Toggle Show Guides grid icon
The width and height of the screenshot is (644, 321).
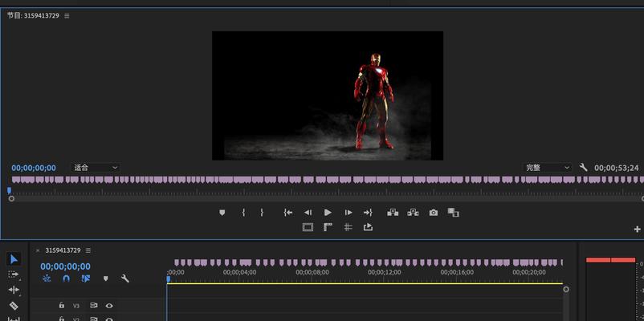coord(348,227)
